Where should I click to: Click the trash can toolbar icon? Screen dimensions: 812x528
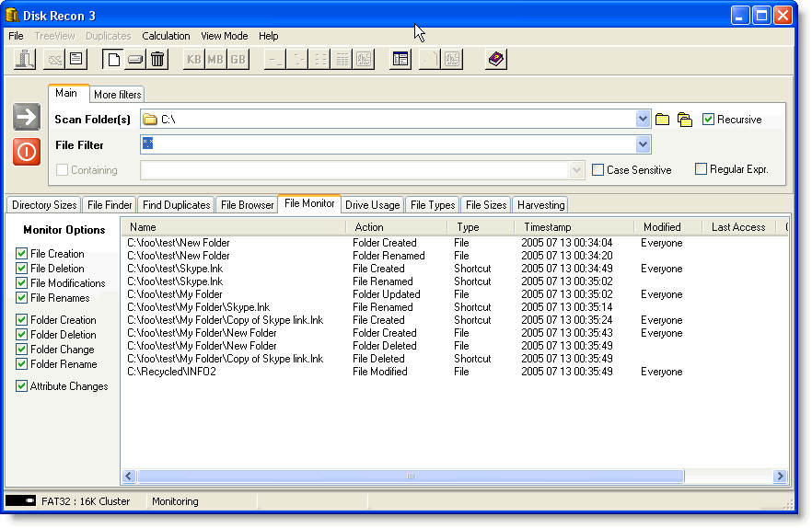pos(157,59)
